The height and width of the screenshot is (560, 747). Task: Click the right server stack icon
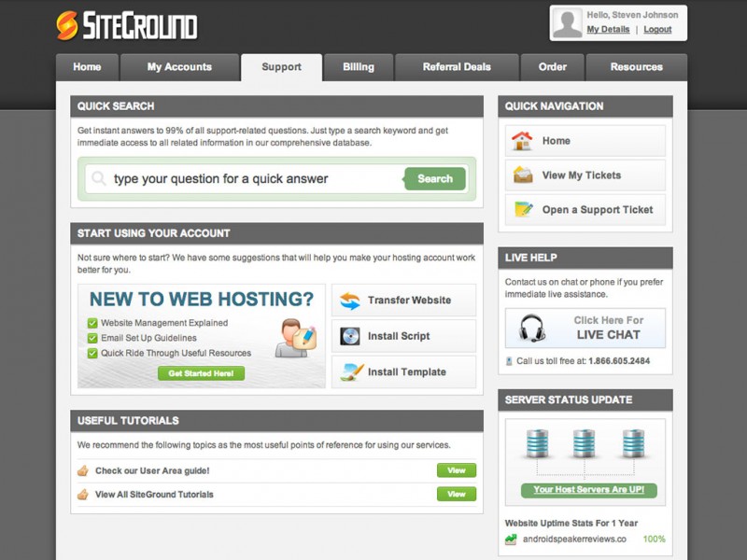tap(633, 443)
